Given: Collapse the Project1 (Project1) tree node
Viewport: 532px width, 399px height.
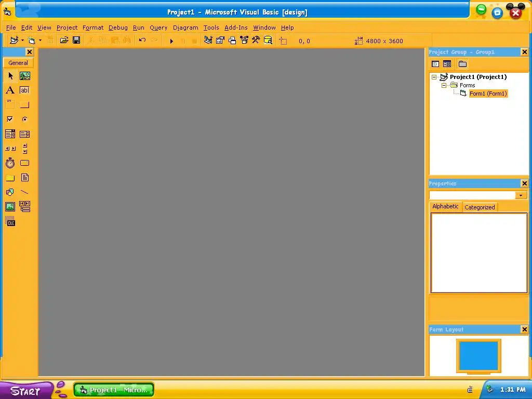Looking at the screenshot, I should pos(434,77).
